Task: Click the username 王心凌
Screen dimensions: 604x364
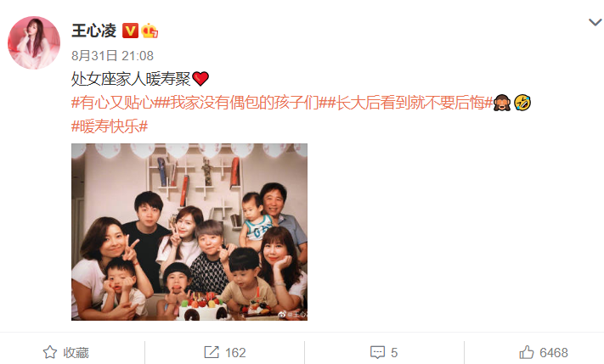Action: click(x=94, y=31)
